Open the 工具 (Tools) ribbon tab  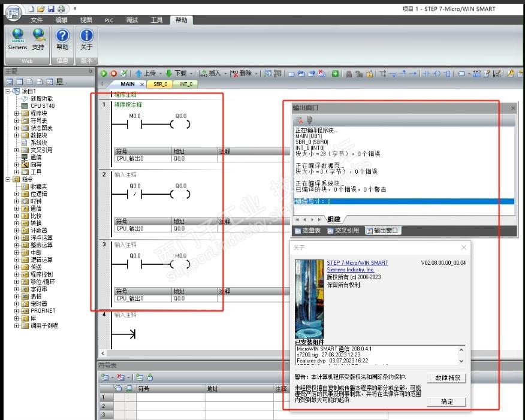coord(156,20)
